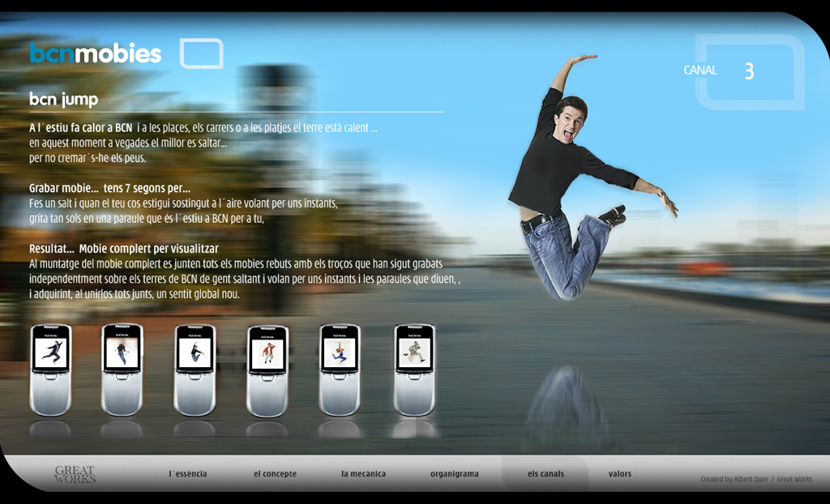This screenshot has height=504, width=830.
Task: Navigate to organigrama
Action: (454, 474)
